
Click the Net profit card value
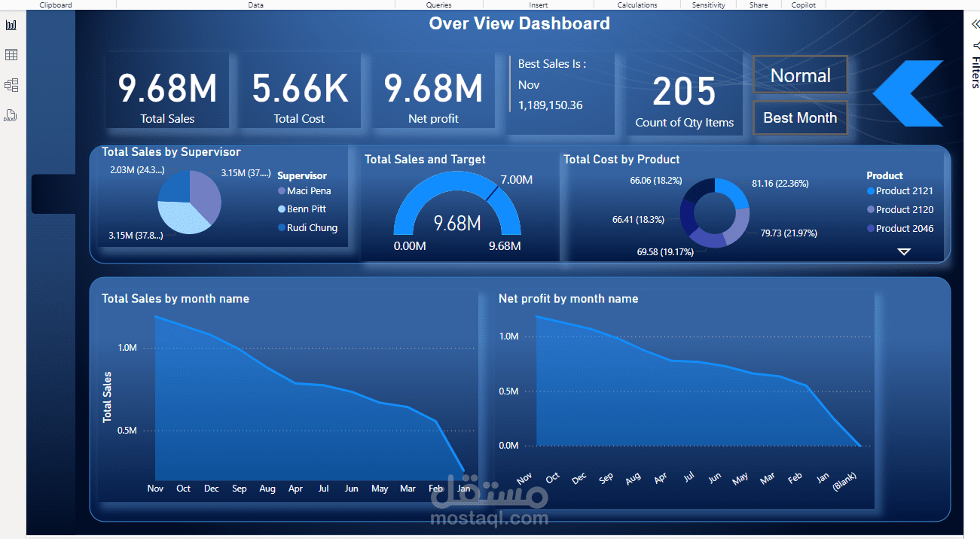(x=433, y=88)
